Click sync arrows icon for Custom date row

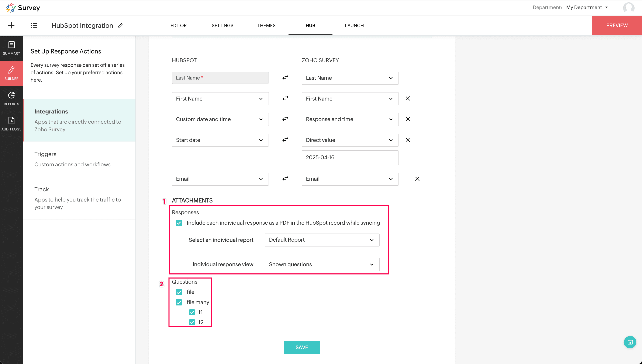point(285,119)
